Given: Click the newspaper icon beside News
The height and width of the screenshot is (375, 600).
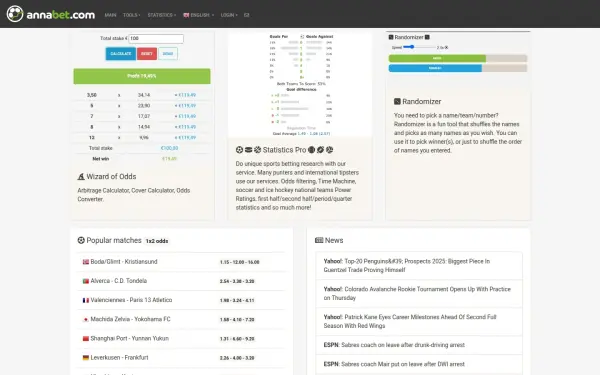Looking at the screenshot, I should 319,240.
